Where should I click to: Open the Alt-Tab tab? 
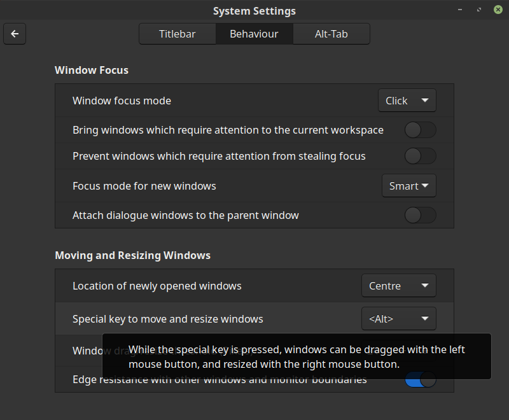point(331,34)
